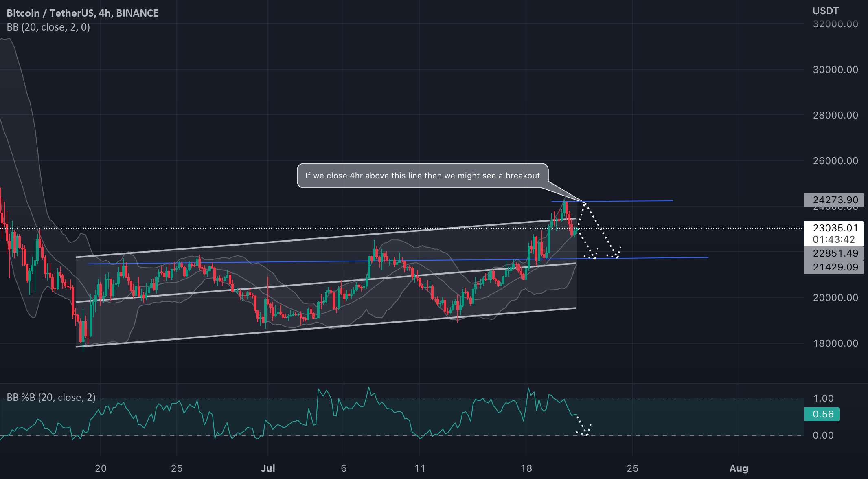This screenshot has width=868, height=479.
Task: Click the 0.56 %B value label
Action: coord(823,414)
